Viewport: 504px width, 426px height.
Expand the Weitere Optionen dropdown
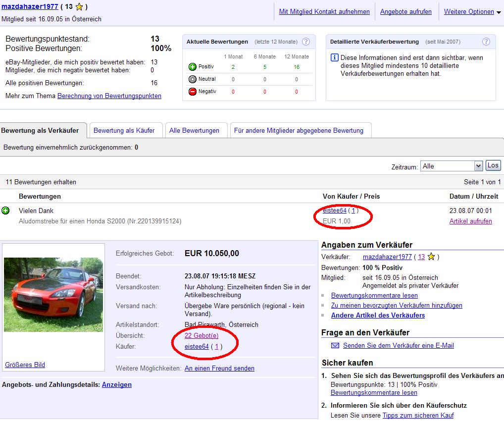point(472,11)
